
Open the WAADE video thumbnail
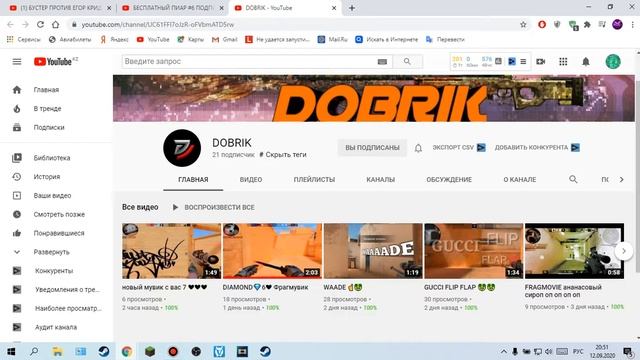[373, 251]
